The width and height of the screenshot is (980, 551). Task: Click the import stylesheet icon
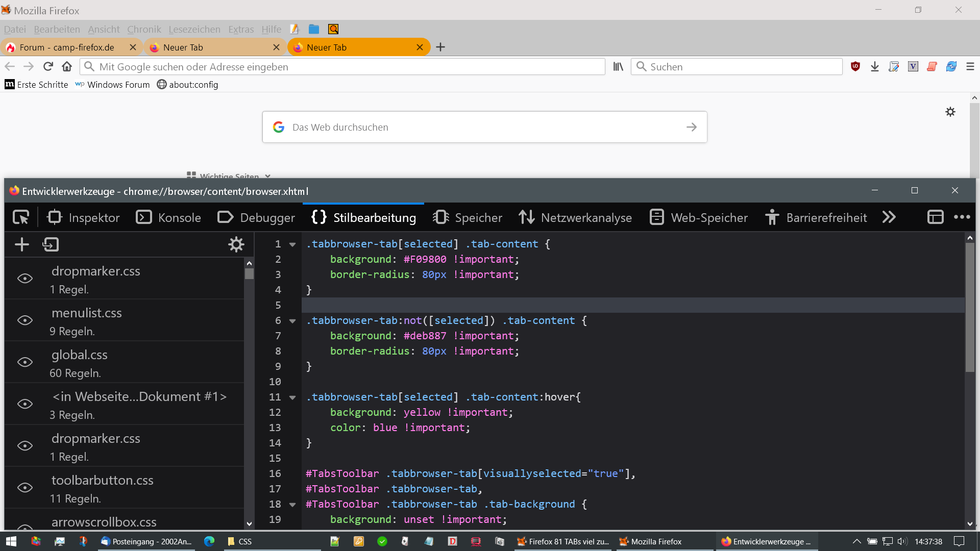(x=51, y=245)
